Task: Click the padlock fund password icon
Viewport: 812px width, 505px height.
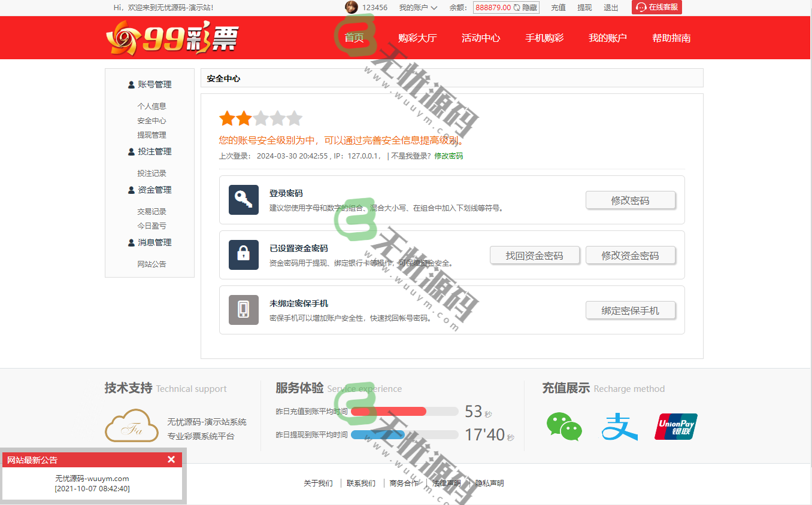Action: [243, 255]
